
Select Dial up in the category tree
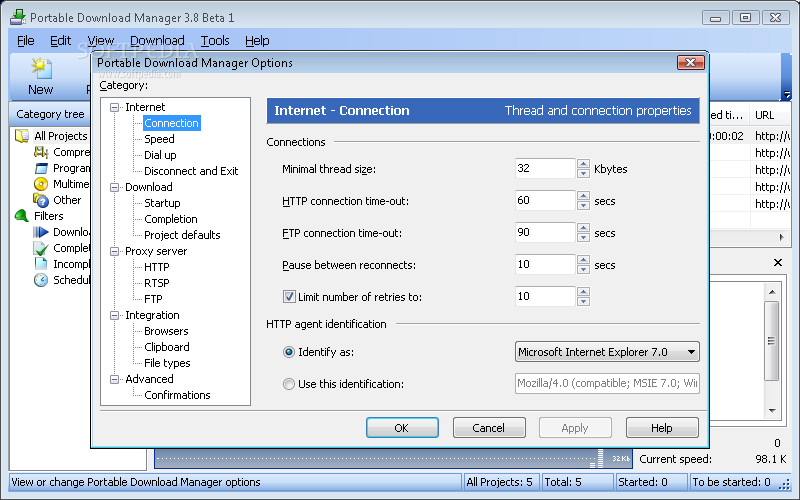[x=160, y=155]
